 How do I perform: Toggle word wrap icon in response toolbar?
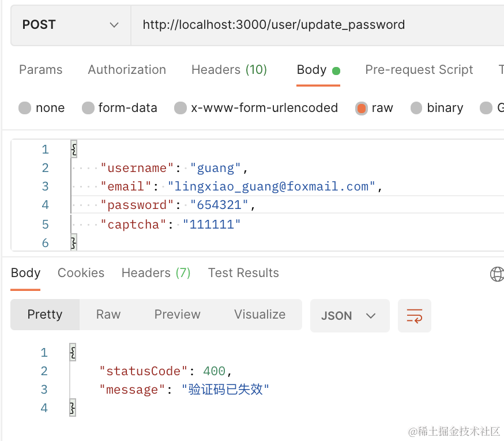[x=414, y=315]
